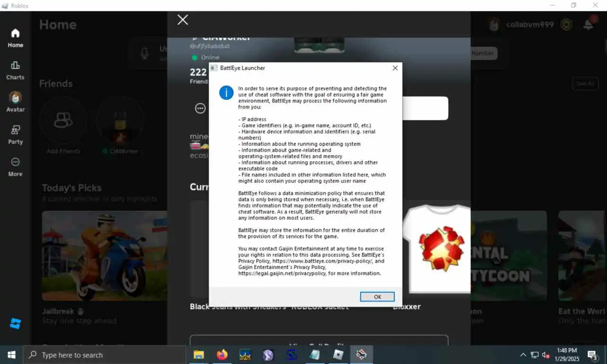Show hidden system tray icons
The height and width of the screenshot is (364, 607).
[523, 355]
